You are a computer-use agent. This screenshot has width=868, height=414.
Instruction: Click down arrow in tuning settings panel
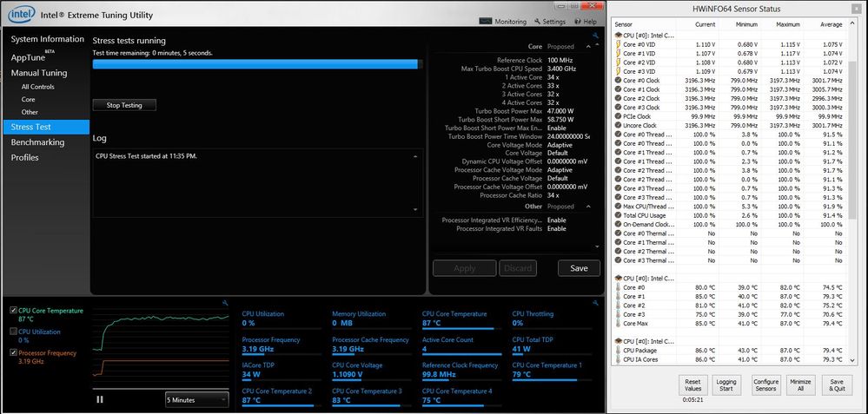click(x=597, y=246)
